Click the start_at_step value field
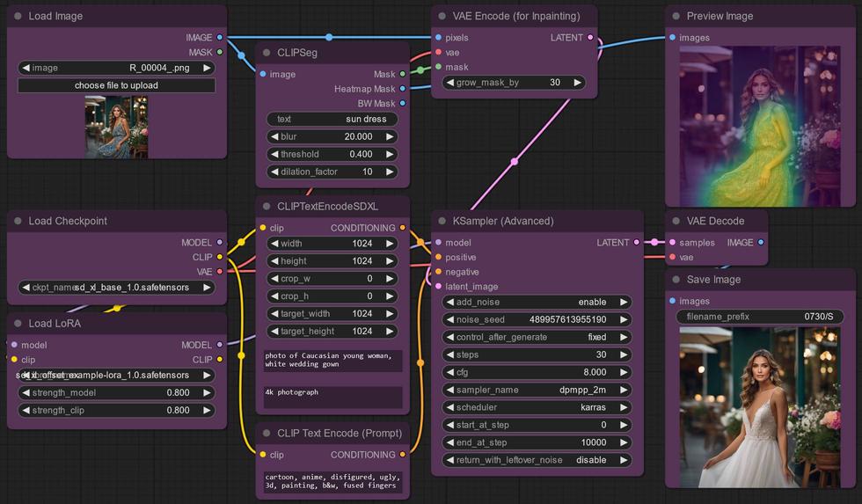Viewport: 862px width, 504px height. 537,425
